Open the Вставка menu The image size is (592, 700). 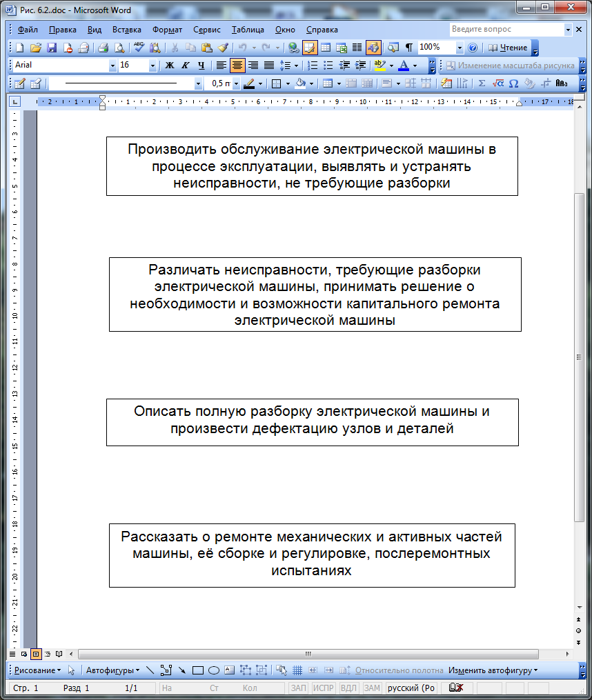coord(127,30)
